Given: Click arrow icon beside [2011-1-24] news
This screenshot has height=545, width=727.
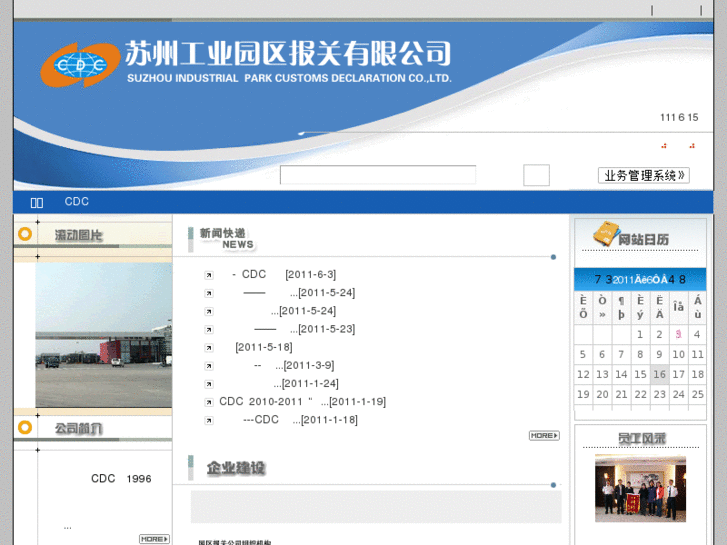Looking at the screenshot, I should pyautogui.click(x=209, y=384).
